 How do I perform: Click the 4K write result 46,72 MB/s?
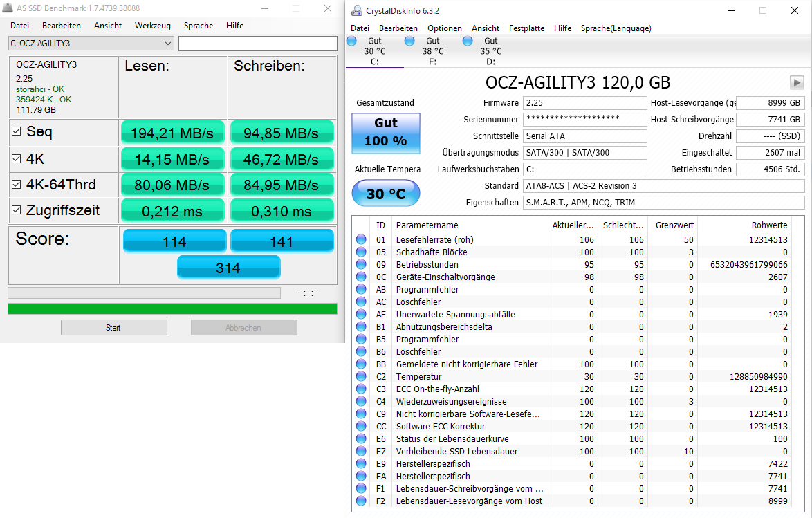pos(282,159)
